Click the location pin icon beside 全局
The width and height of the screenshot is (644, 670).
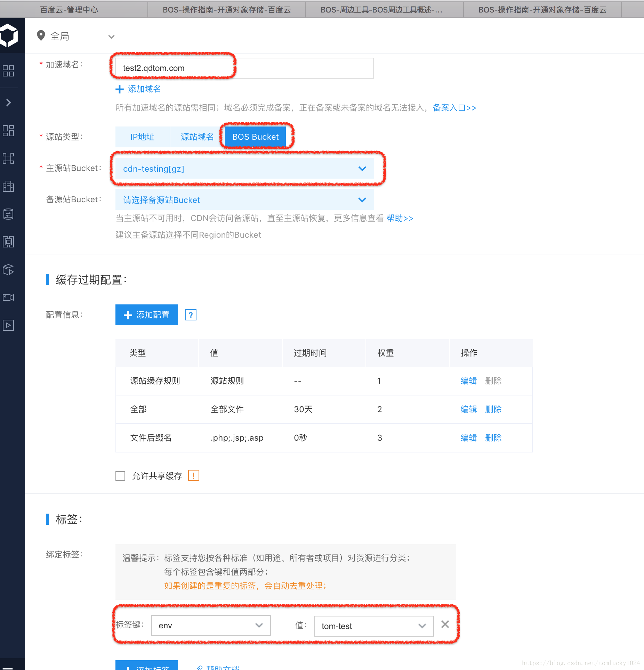click(x=41, y=36)
